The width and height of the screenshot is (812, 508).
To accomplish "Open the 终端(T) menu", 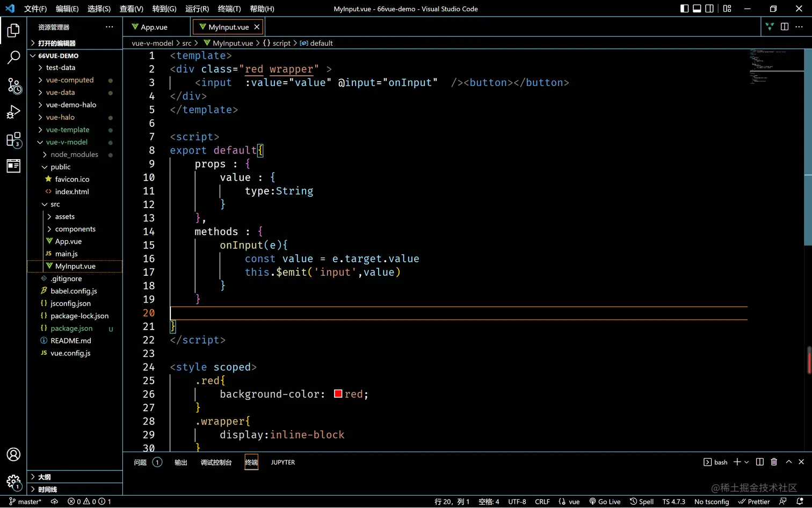I will pyautogui.click(x=229, y=9).
